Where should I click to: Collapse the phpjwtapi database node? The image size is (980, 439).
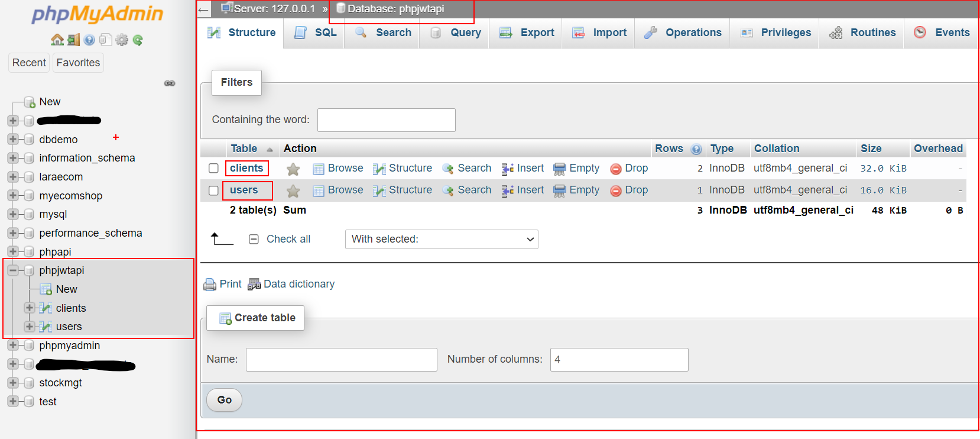tap(13, 270)
